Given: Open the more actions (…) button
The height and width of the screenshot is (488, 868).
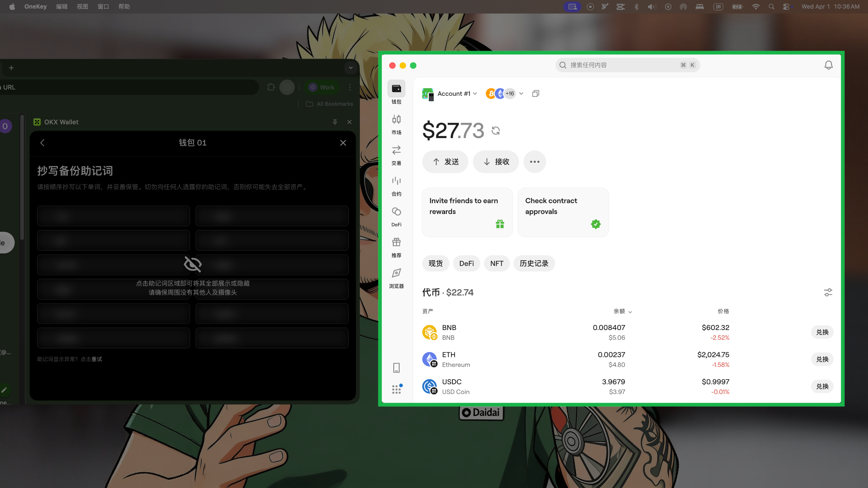Looking at the screenshot, I should tap(535, 162).
